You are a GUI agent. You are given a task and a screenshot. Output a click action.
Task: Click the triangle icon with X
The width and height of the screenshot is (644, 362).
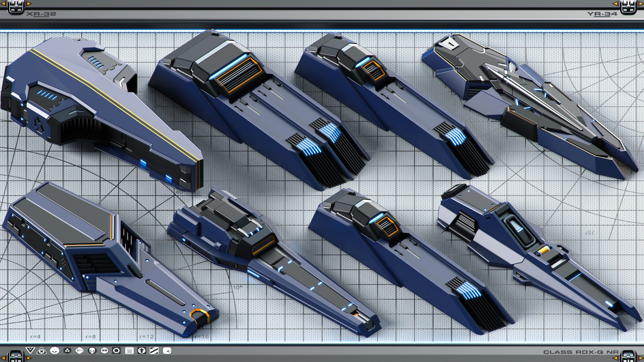pyautogui.click(x=42, y=351)
